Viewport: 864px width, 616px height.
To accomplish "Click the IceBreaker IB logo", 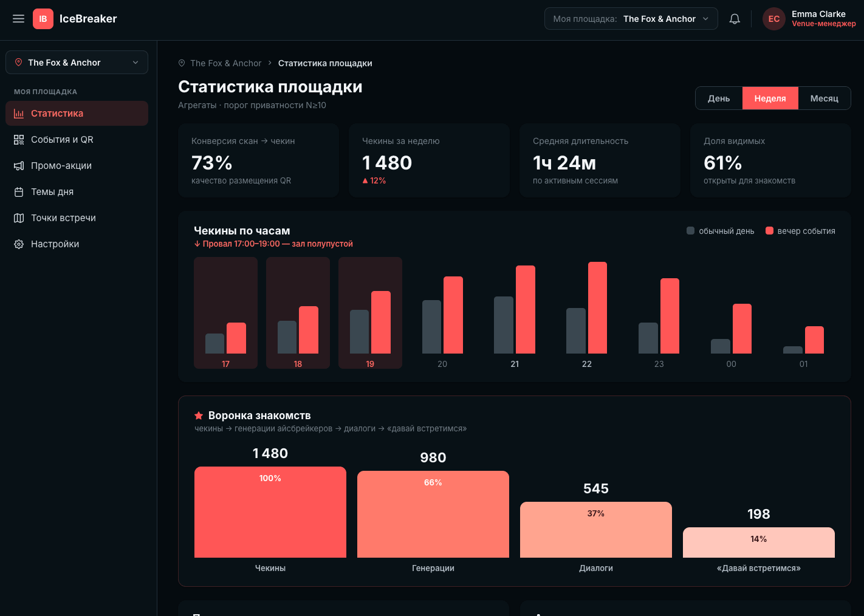I will (x=43, y=19).
